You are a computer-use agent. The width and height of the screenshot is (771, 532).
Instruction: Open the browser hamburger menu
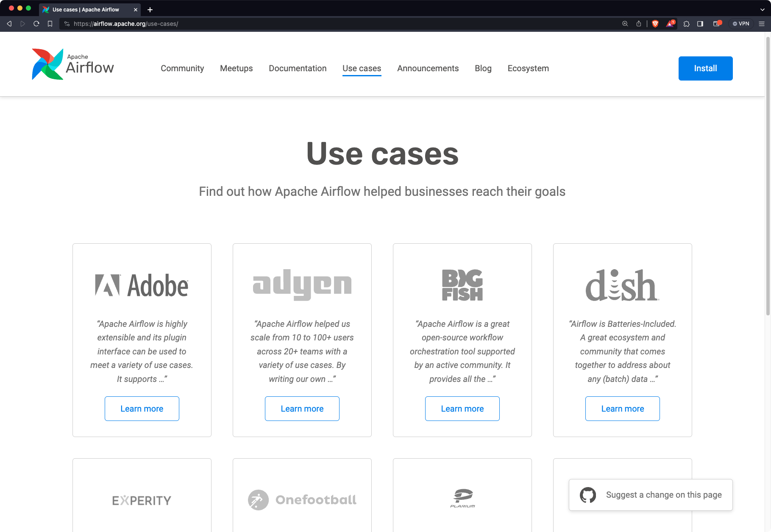pyautogui.click(x=762, y=24)
